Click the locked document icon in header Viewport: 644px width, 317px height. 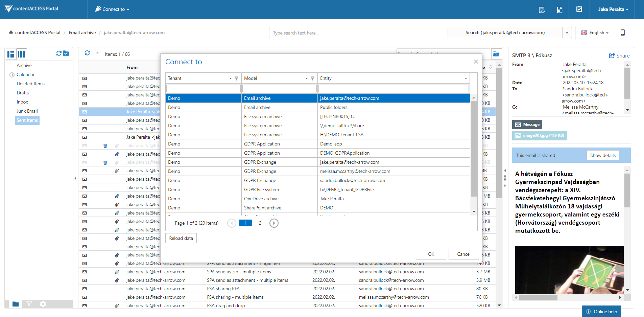tap(559, 9)
